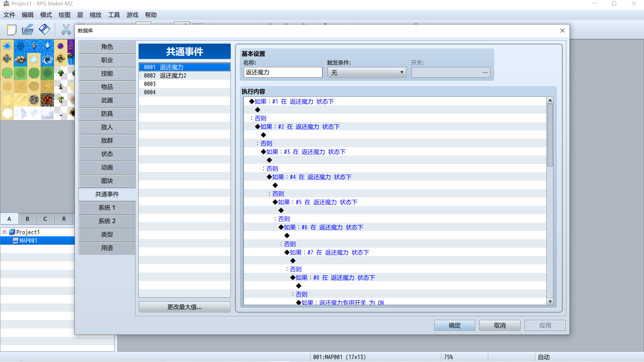Confirm with the 确定 button
Image resolution: width=644 pixels, height=362 pixels.
point(454,325)
